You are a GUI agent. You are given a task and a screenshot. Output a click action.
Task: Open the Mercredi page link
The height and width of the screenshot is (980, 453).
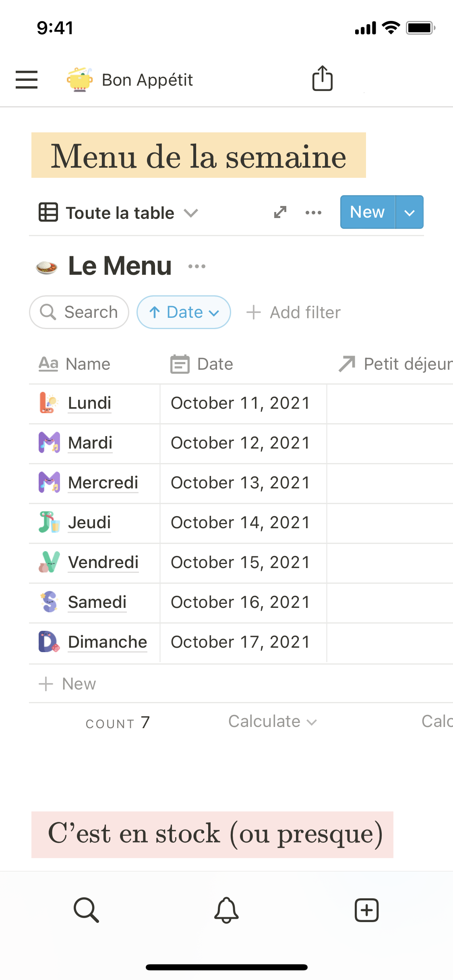(103, 483)
